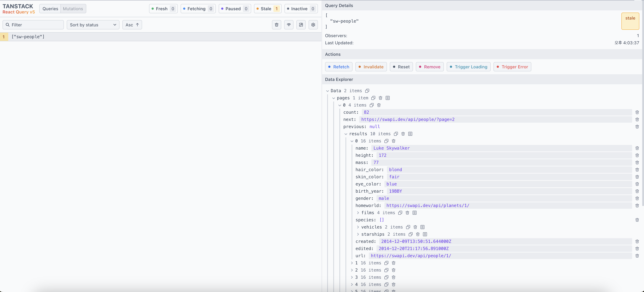Open the Sort by status dropdown
Screen dimensions: 644x292
[x=93, y=25]
